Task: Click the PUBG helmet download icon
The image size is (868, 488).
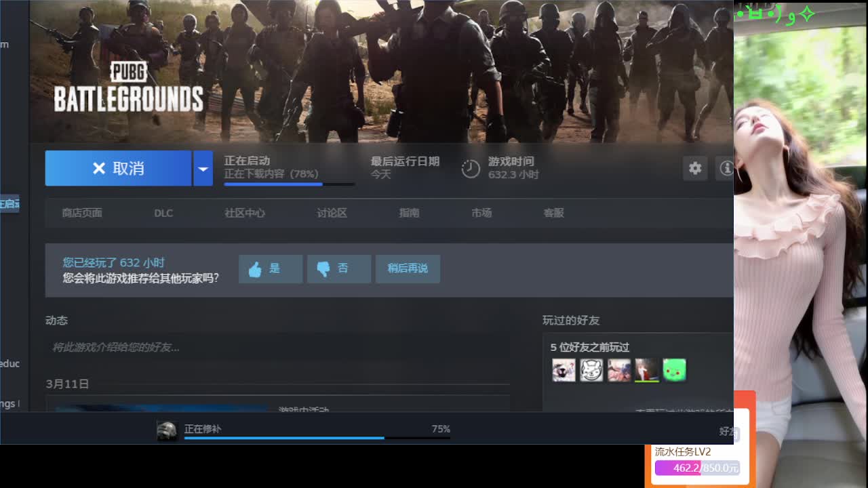Action: click(x=167, y=430)
